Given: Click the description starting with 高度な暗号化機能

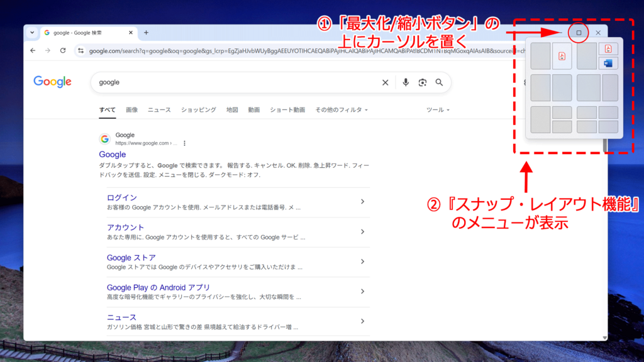Looking at the screenshot, I should tap(204, 297).
